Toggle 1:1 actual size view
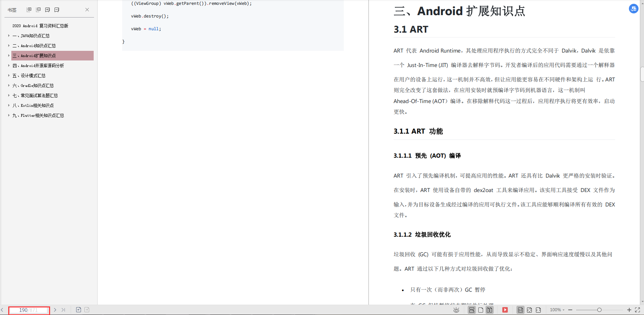The height and width of the screenshot is (315, 644). 520,310
